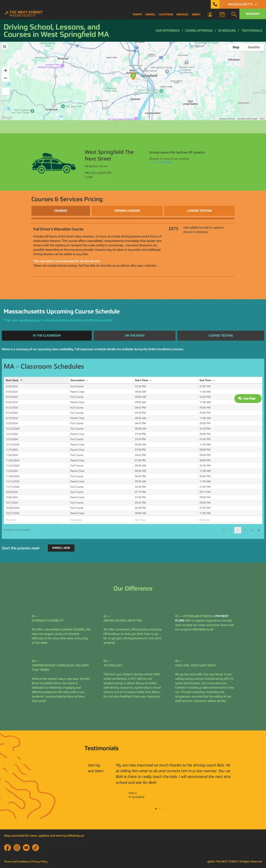Viewport: 266px width, 868px height.
Task: Zoom in on the map
Action: pos(5,71)
